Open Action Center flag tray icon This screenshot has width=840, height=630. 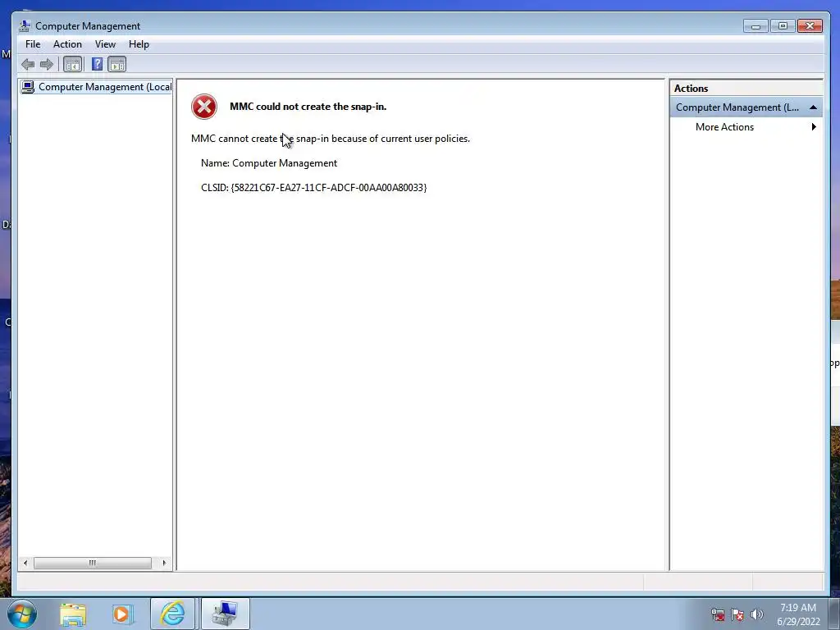(737, 615)
